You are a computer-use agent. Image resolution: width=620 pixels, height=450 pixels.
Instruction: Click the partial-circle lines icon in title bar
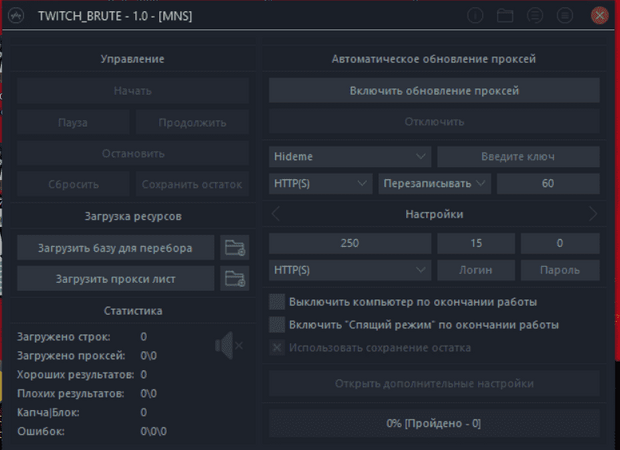(x=535, y=16)
